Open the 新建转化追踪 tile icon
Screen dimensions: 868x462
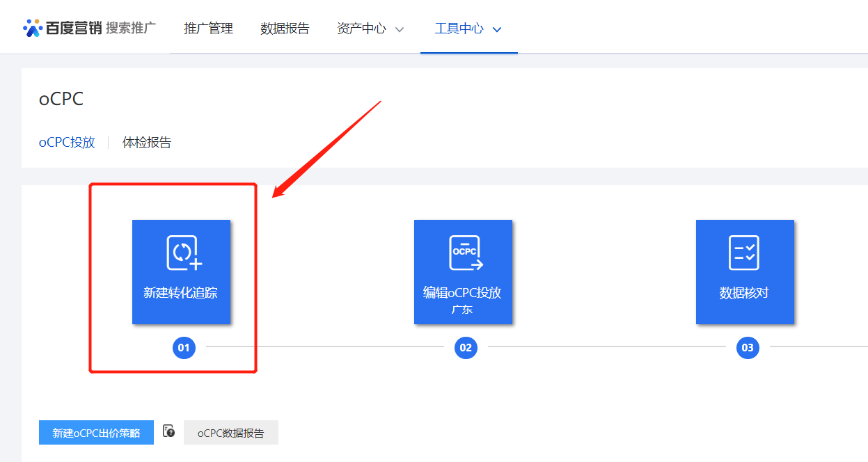click(184, 253)
